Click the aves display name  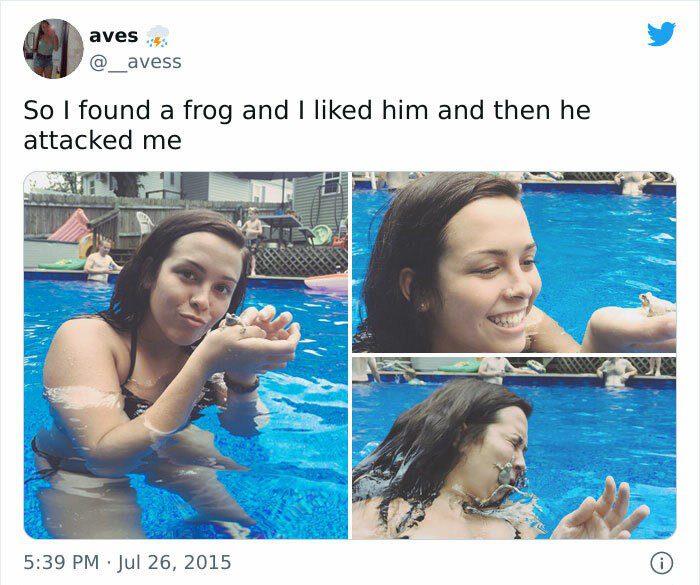(x=114, y=36)
